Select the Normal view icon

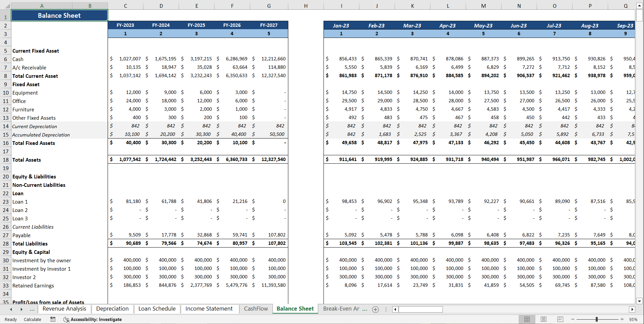pyautogui.click(x=527, y=319)
